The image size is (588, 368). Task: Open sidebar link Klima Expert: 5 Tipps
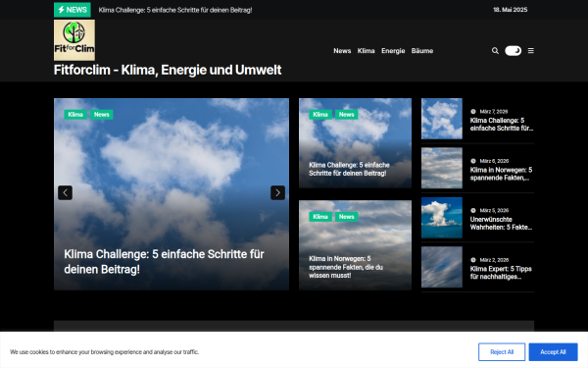pos(501,273)
